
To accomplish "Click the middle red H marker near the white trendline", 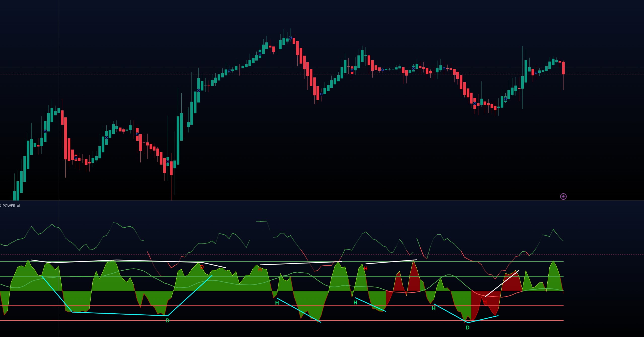I will click(366, 269).
